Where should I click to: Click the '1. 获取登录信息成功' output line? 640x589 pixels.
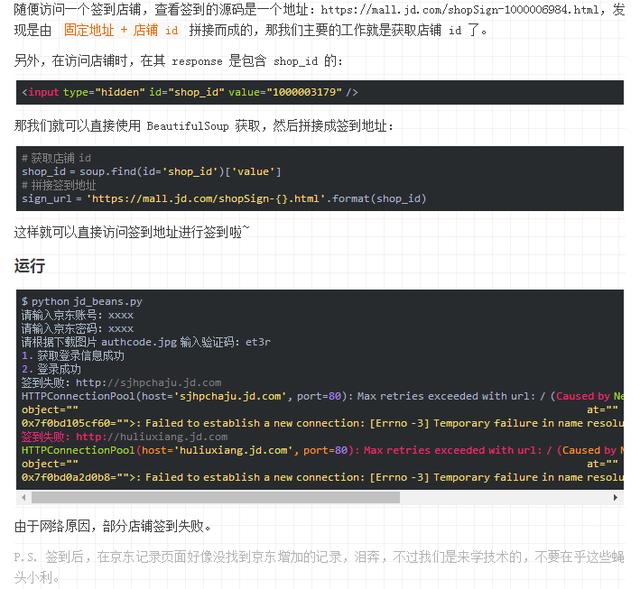73,356
